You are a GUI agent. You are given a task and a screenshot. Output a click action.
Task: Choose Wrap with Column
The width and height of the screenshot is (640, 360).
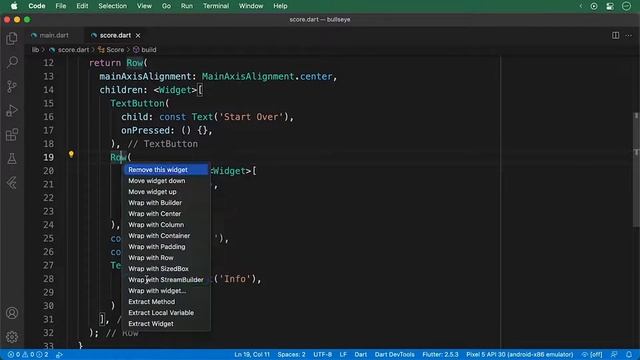[167, 224]
